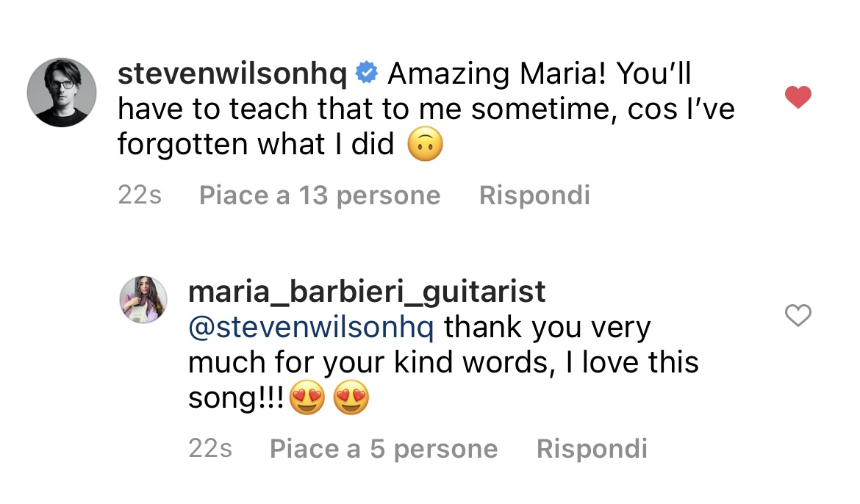Image resolution: width=860 pixels, height=504 pixels.
Task: Open maria_barbieri_guitarist's profile picture
Action: [143, 300]
